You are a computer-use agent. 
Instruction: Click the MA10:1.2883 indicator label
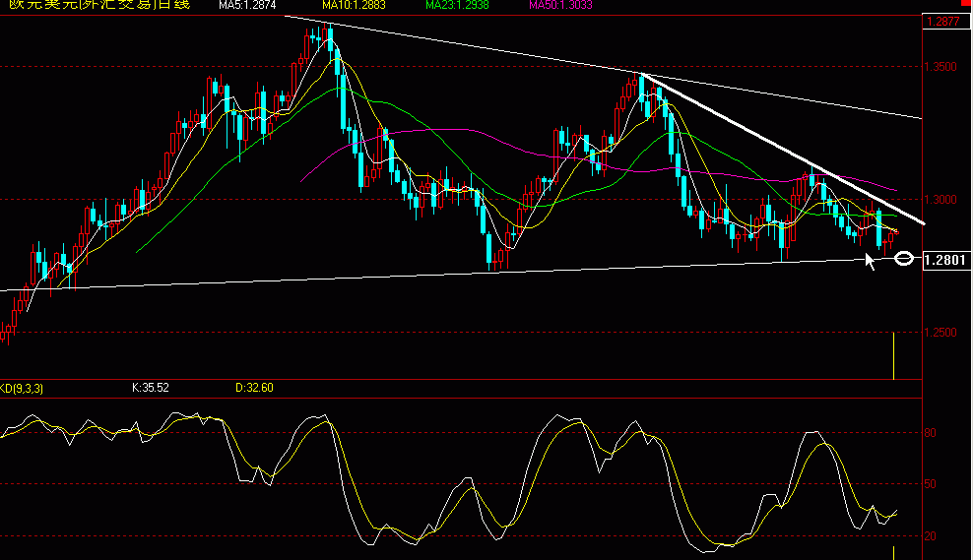click(354, 5)
